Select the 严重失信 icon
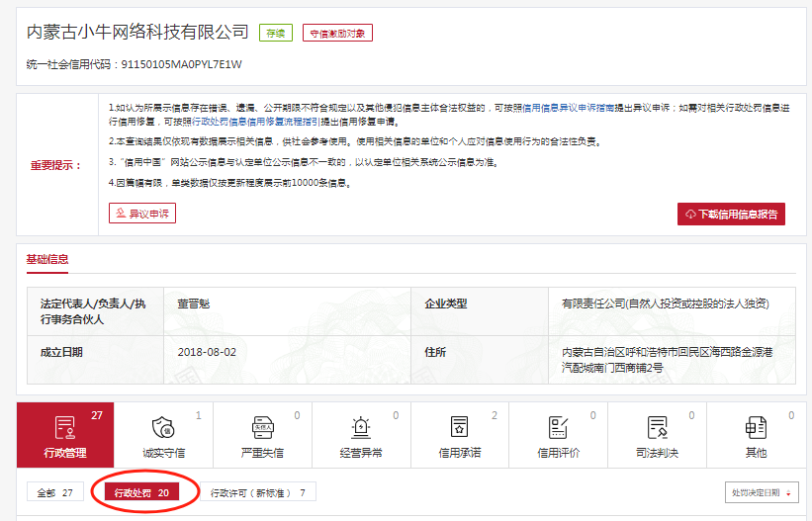Screen dimensions: 812x521 click(262, 428)
